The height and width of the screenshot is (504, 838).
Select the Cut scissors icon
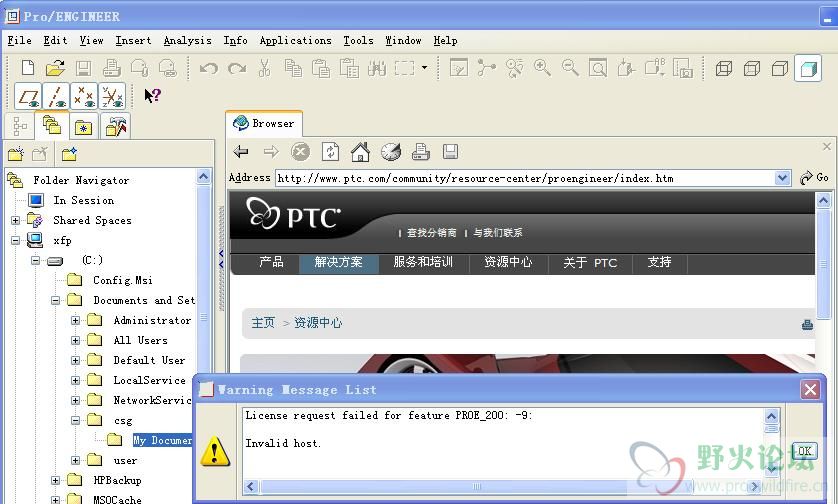coord(265,68)
